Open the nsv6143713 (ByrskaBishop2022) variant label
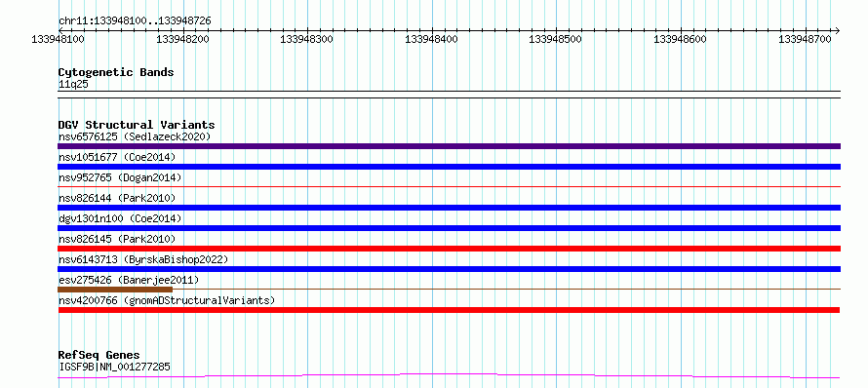This screenshot has height=388, width=868. click(143, 259)
